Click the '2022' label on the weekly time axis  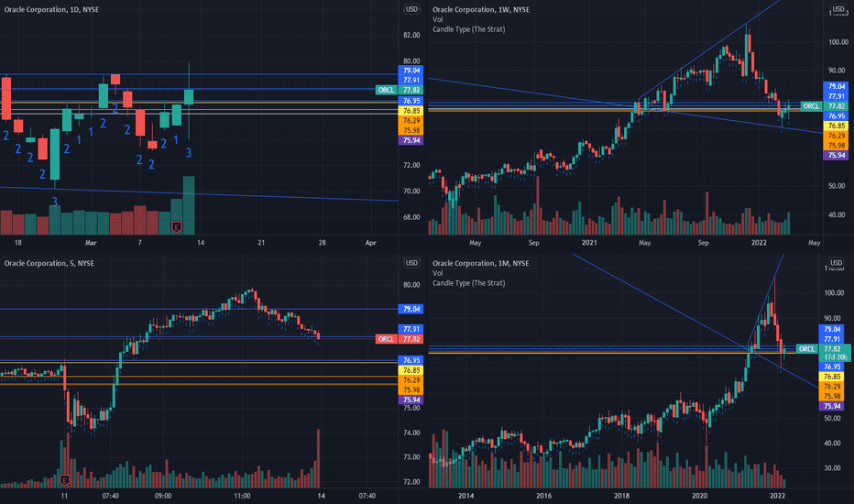click(x=759, y=243)
